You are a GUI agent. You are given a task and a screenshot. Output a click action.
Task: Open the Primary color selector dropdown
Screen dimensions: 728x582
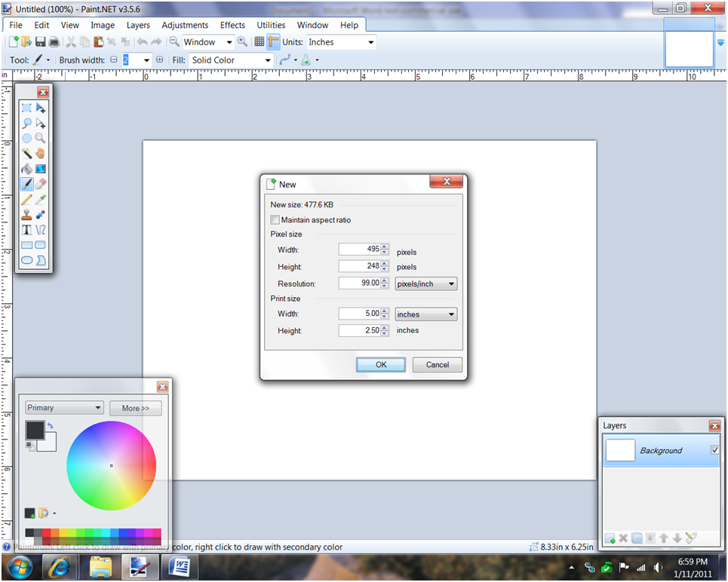pyautogui.click(x=63, y=407)
